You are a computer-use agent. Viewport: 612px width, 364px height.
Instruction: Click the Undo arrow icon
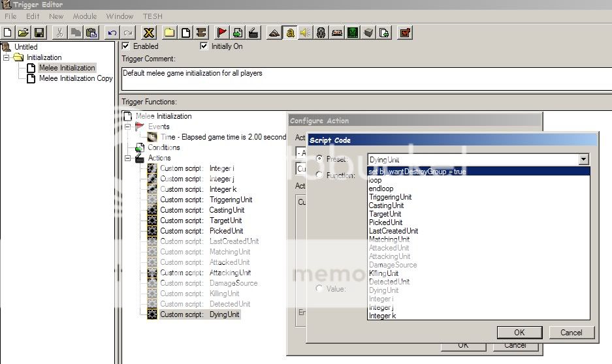pos(112,33)
